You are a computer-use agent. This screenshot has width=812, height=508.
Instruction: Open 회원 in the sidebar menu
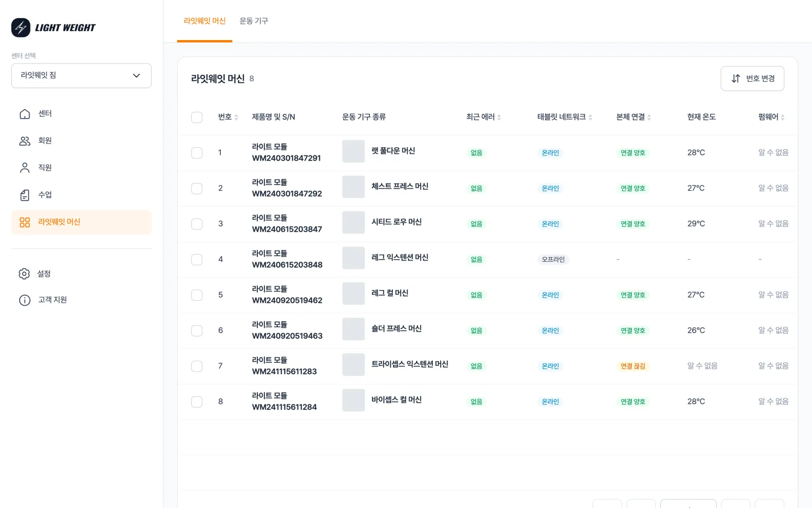pyautogui.click(x=81, y=141)
